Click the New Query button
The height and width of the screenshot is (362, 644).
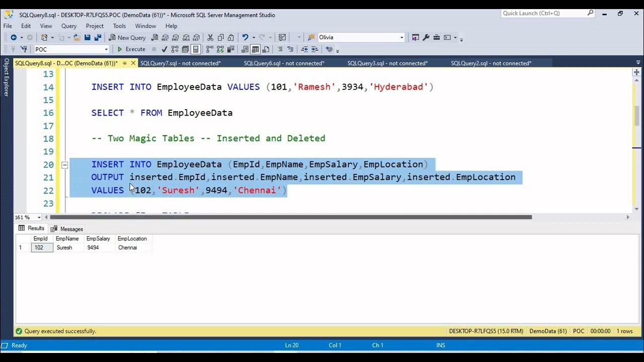[x=127, y=37]
